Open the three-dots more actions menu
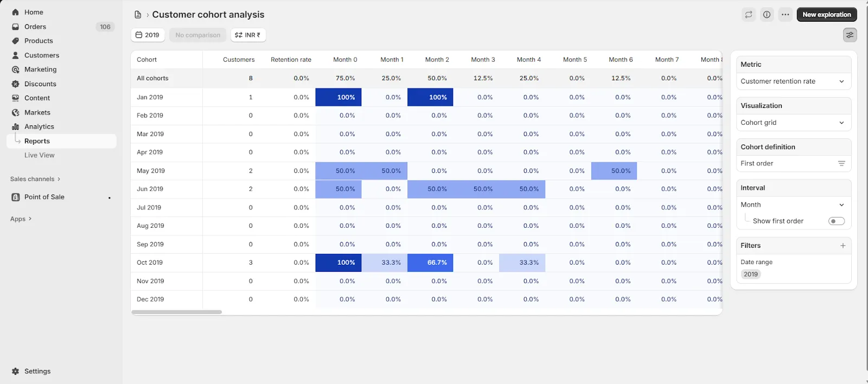This screenshot has height=384, width=868. tap(785, 15)
